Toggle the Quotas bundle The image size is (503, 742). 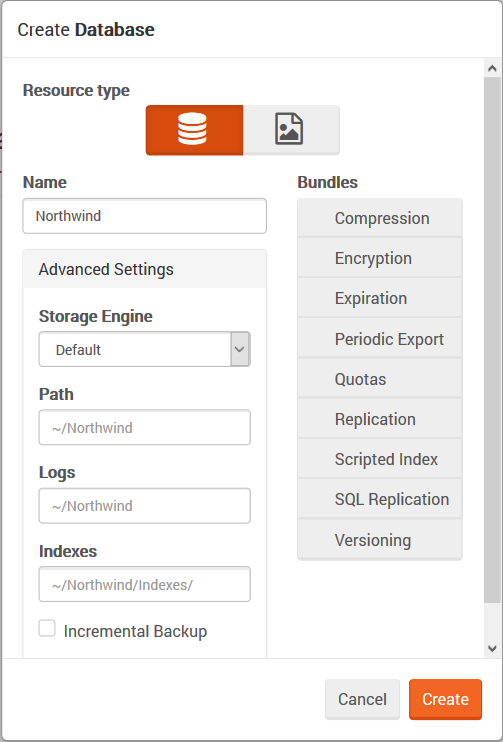pyautogui.click(x=379, y=379)
